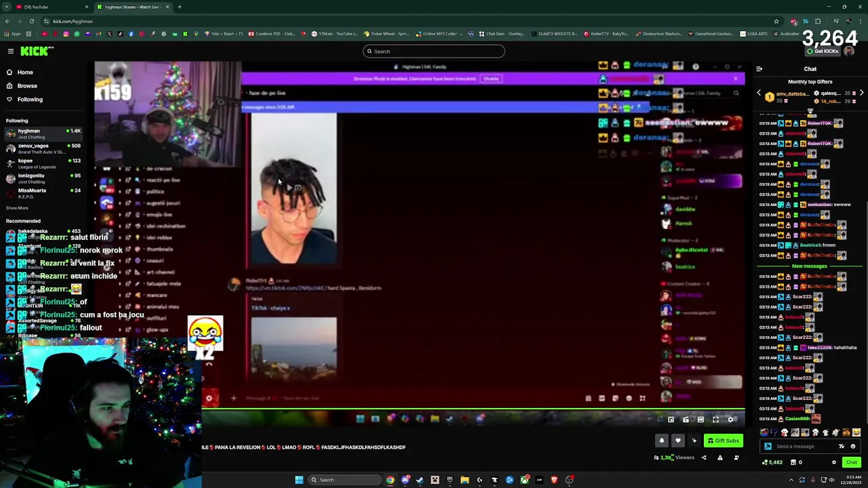
Task: Bookmark this page with star icon
Action: pos(776,21)
